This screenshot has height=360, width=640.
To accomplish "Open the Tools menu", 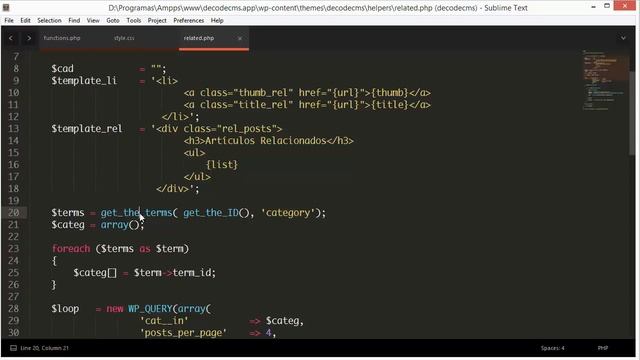I will coord(133,20).
